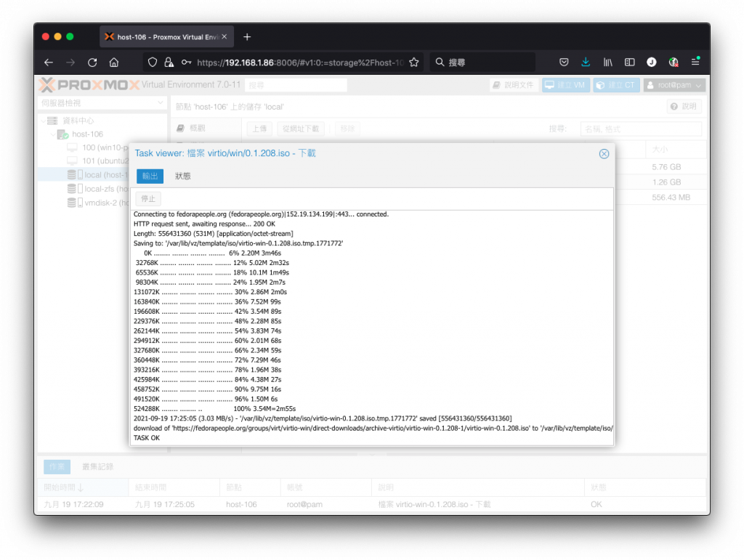Click the TASK OK log line
The height and width of the screenshot is (560, 744).
(147, 438)
